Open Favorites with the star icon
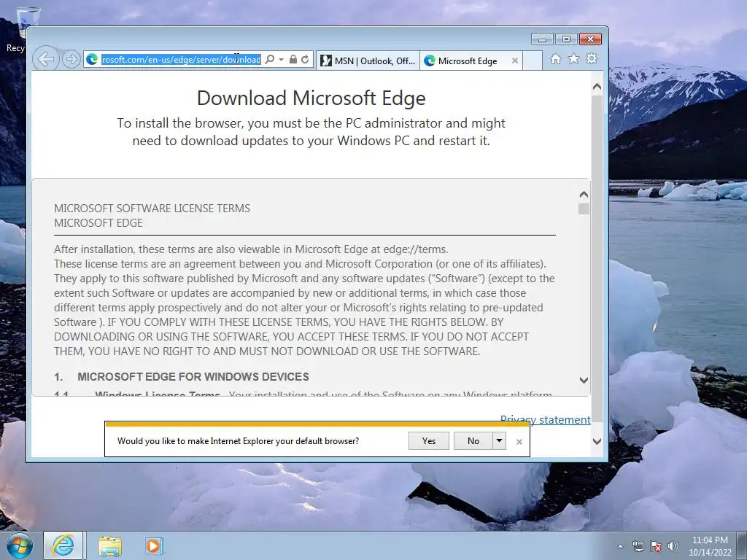747x560 pixels. click(573, 59)
